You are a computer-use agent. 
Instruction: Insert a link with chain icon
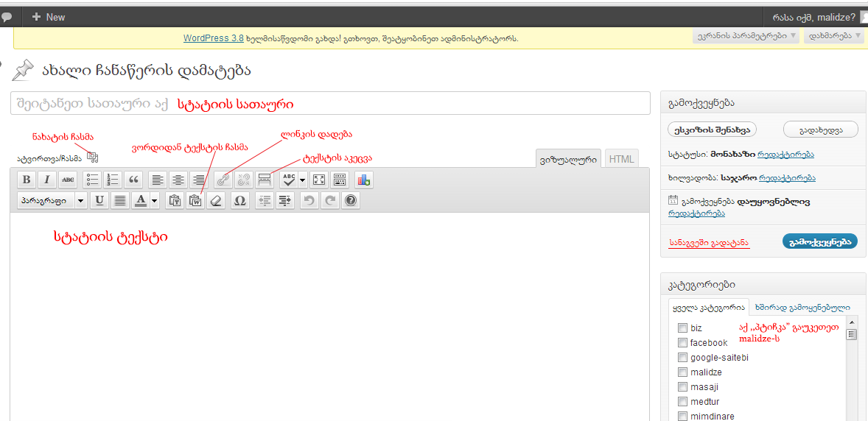pos(222,180)
